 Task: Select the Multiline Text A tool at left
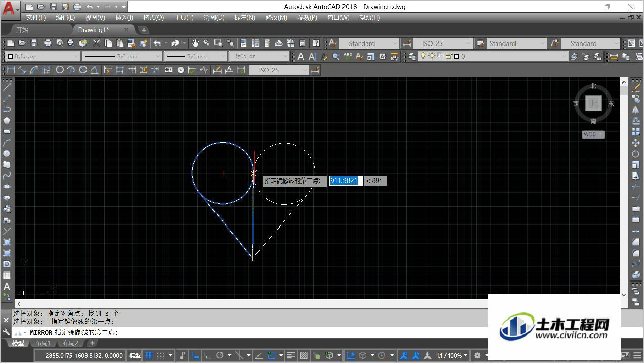pos(7,286)
